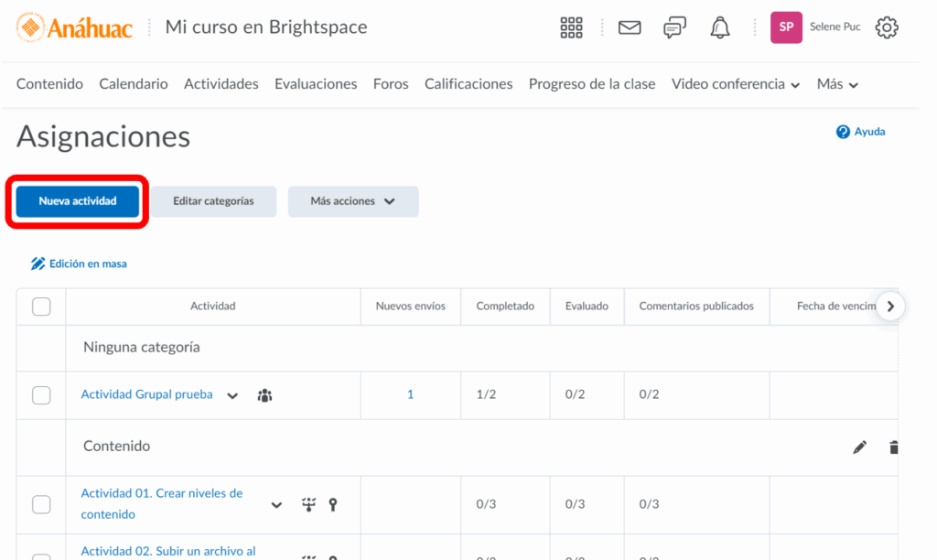Click the pencil edit icon for Contenido category
The height and width of the screenshot is (560, 937).
pyautogui.click(x=859, y=447)
